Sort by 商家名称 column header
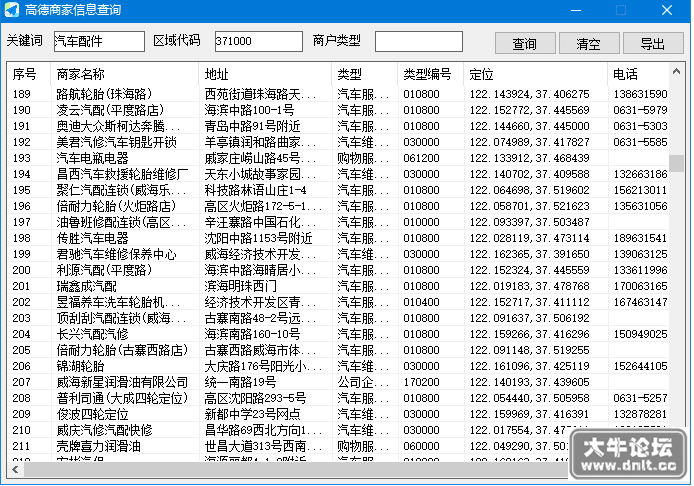Image resolution: width=694 pixels, height=486 pixels. (x=124, y=74)
